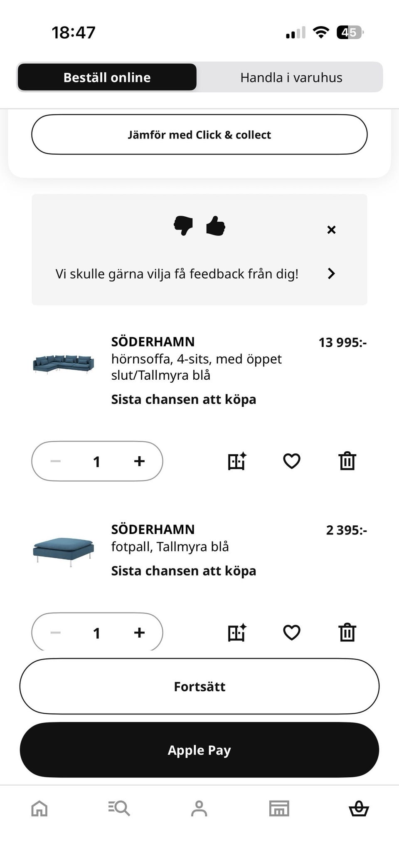The height and width of the screenshot is (868, 399).
Task: Tap the thumbs down feedback icon
Action: pyautogui.click(x=183, y=226)
